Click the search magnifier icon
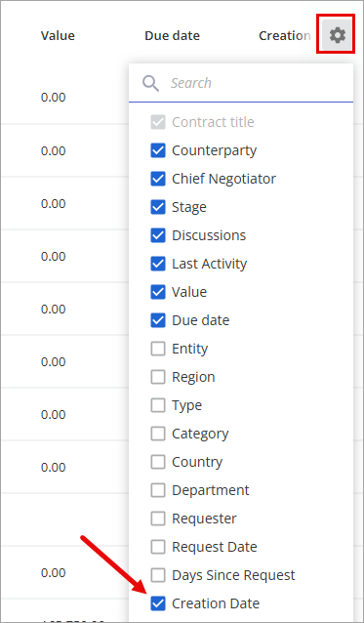The height and width of the screenshot is (623, 364). 151,83
